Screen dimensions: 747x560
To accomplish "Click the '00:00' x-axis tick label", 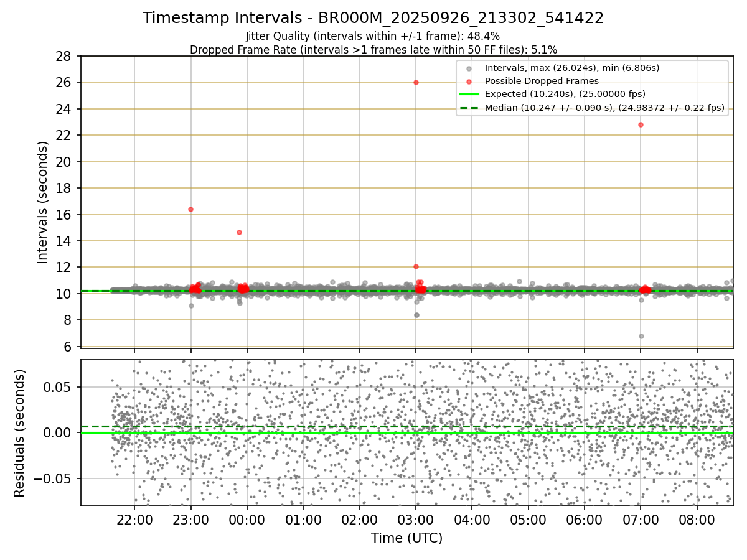I will (x=247, y=520).
